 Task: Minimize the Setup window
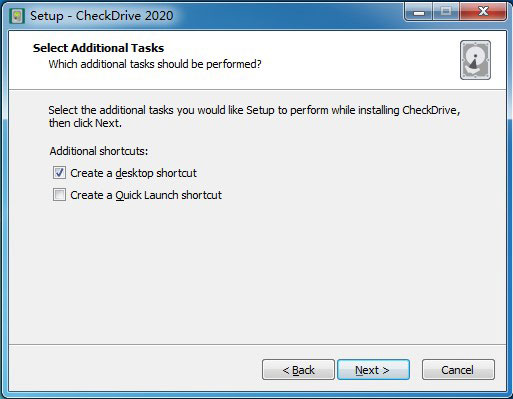click(x=419, y=12)
